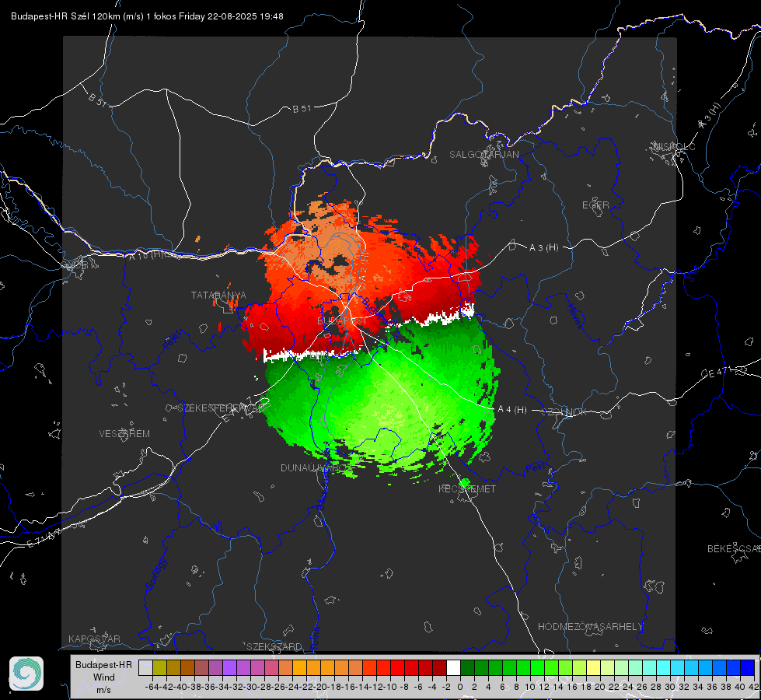Select the DUNAUJVAROS city label
This screenshot has height=700, width=761.
[x=316, y=467]
